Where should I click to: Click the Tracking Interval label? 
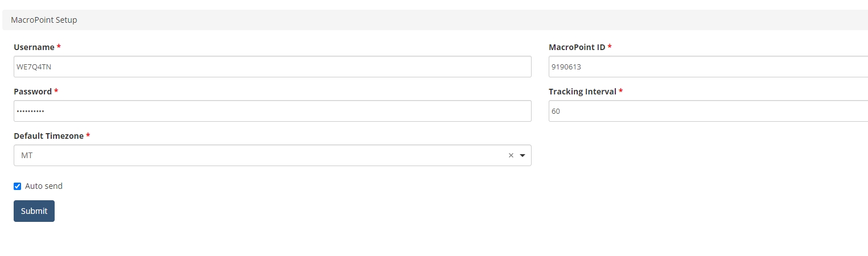coord(582,92)
